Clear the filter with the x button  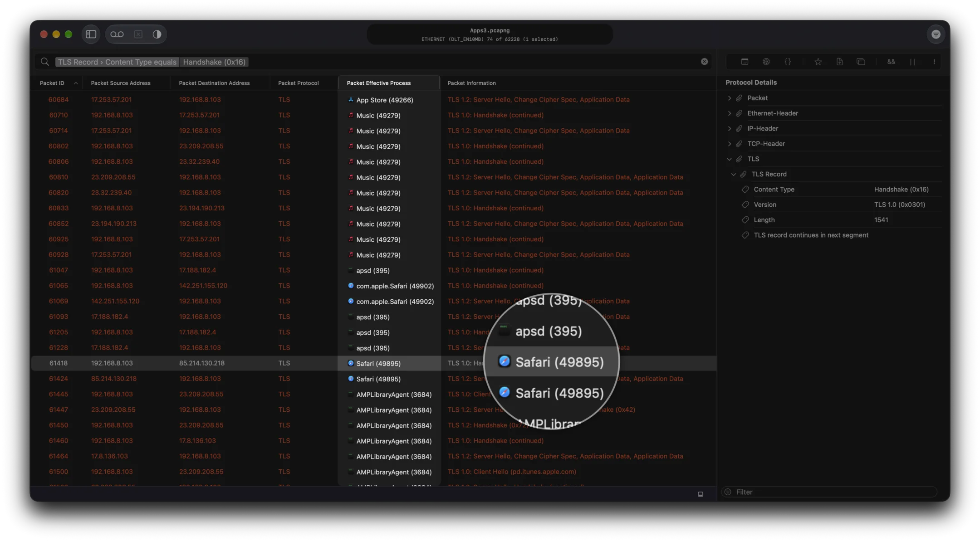pyautogui.click(x=704, y=62)
